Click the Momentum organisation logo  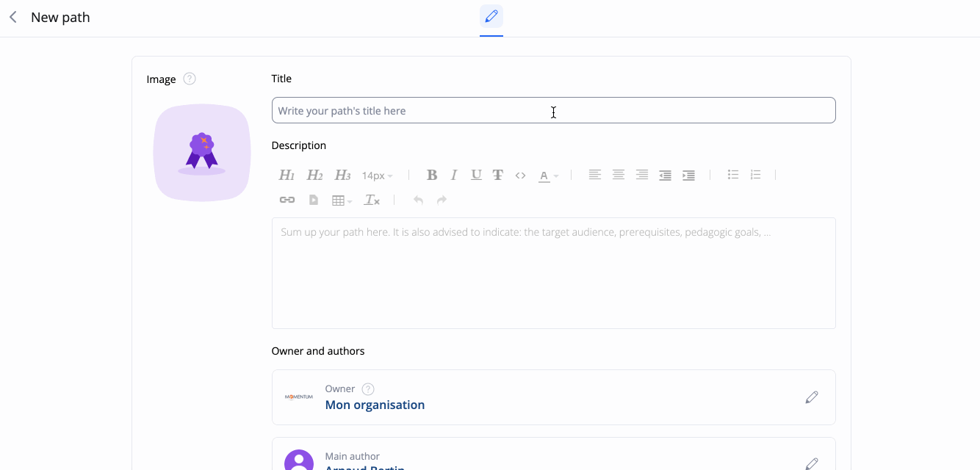point(299,397)
